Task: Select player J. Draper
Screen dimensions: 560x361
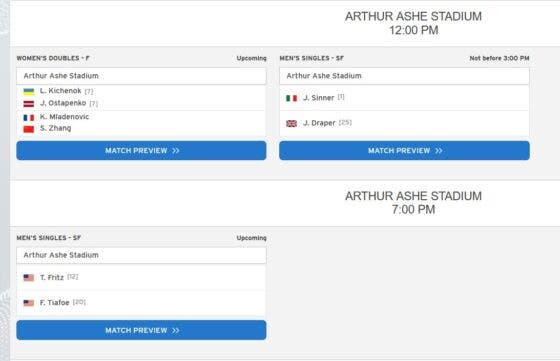Action: pos(319,123)
